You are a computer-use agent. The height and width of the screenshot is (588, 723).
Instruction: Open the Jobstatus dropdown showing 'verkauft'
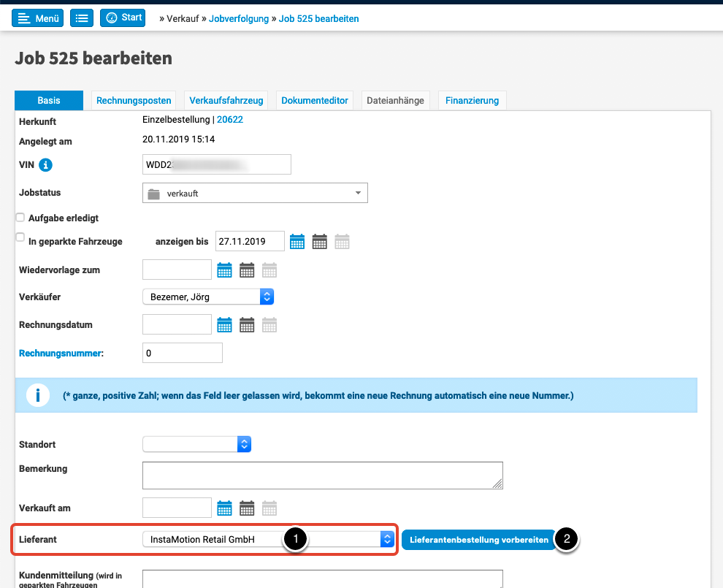click(x=255, y=194)
